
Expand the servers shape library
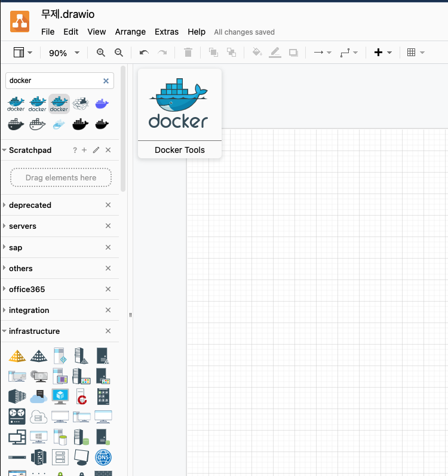tap(23, 226)
